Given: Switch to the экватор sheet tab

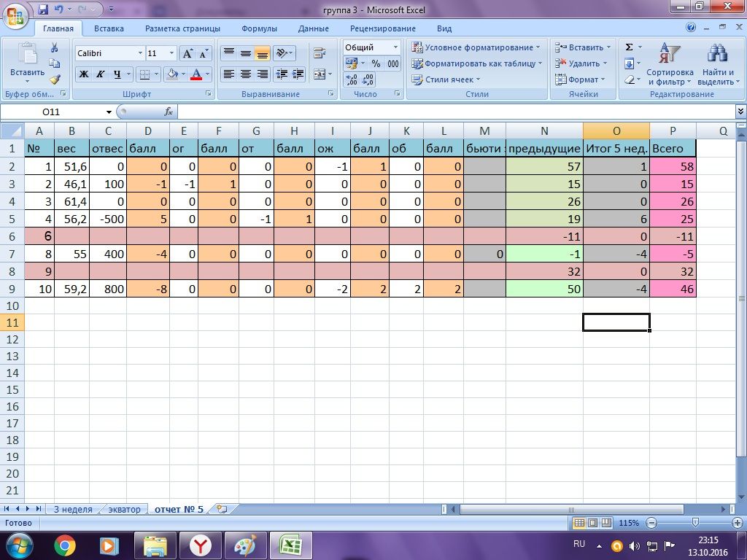Looking at the screenshot, I should [x=124, y=509].
